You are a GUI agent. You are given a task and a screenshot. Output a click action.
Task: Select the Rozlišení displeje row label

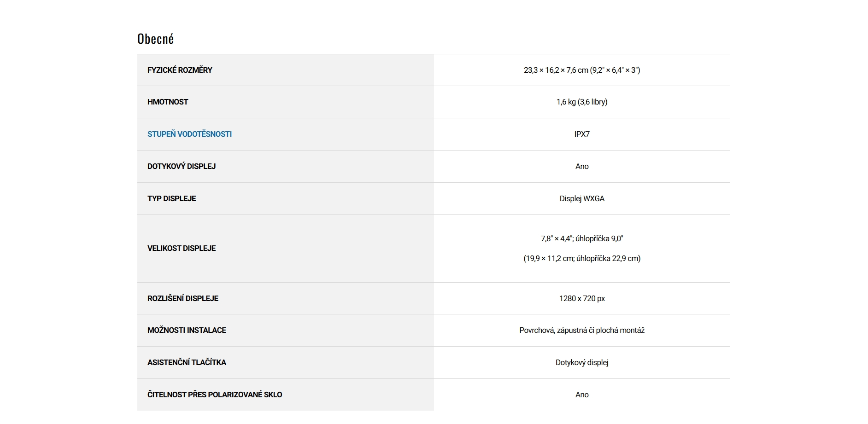(x=183, y=298)
